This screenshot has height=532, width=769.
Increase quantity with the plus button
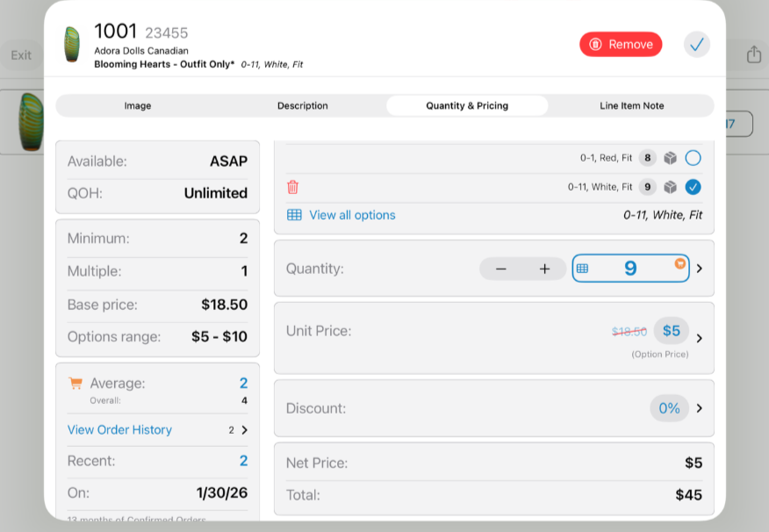tap(544, 269)
